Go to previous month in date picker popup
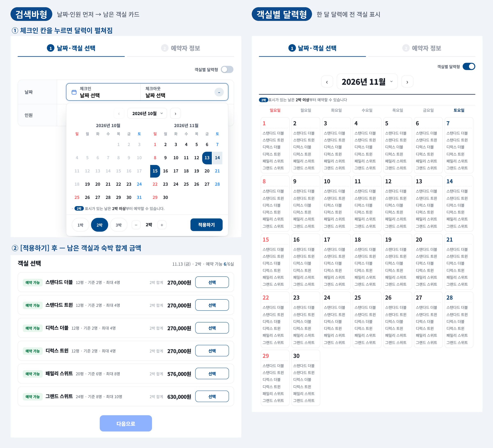The height and width of the screenshot is (448, 493). click(119, 113)
